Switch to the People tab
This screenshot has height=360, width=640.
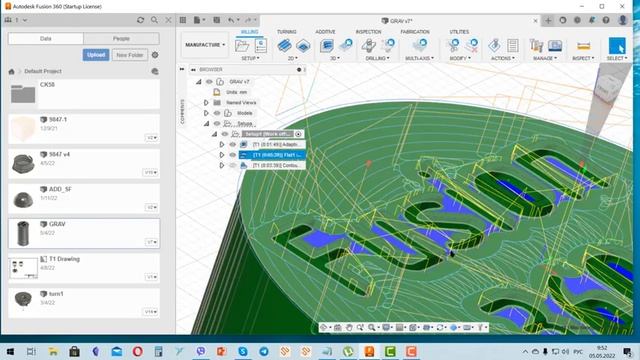tap(121, 38)
